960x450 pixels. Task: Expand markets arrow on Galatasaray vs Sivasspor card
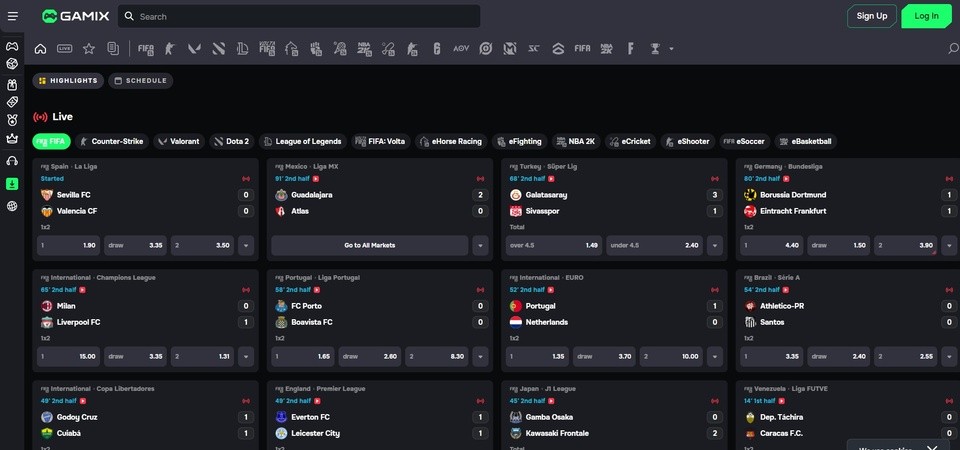[715, 246]
